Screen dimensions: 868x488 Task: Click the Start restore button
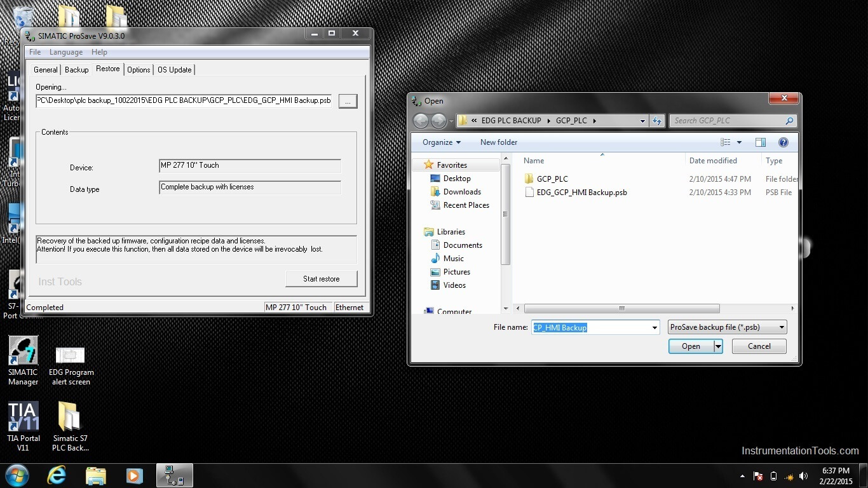point(321,279)
